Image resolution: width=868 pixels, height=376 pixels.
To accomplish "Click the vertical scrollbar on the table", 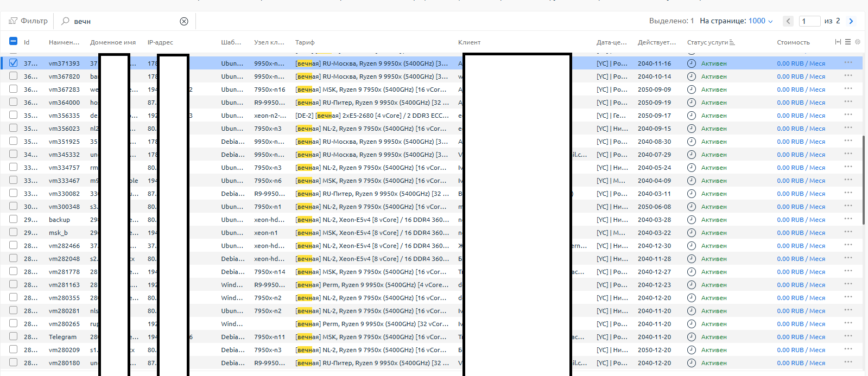I will pos(863,179).
